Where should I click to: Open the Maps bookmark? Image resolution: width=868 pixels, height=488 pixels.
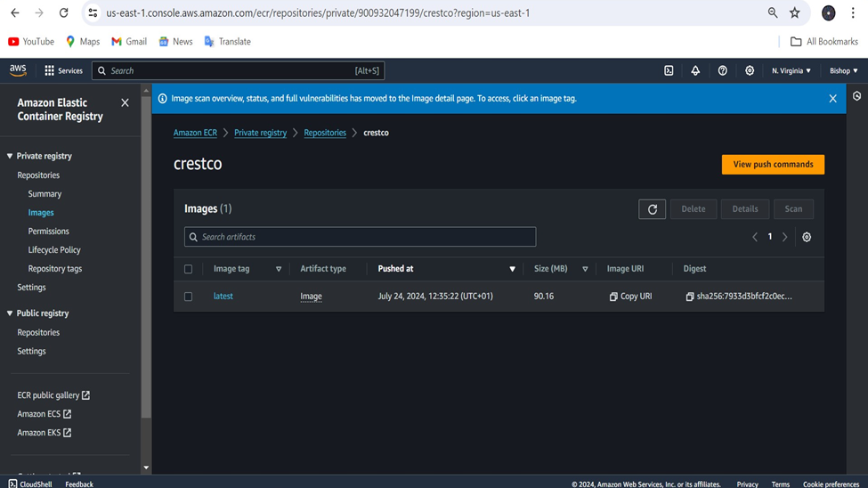pos(83,42)
